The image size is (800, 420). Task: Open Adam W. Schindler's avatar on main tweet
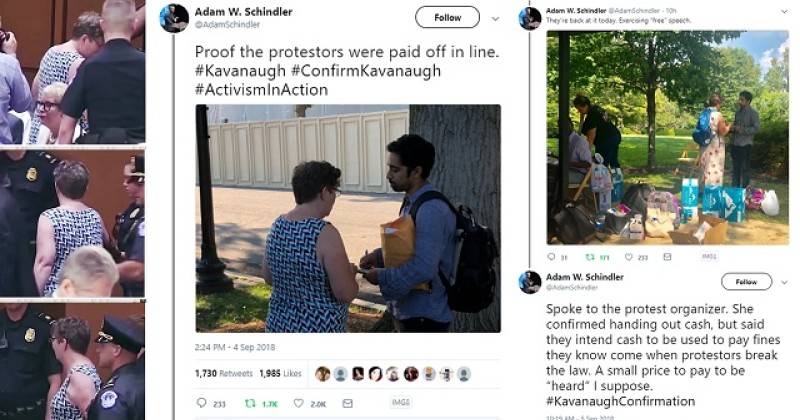point(174,17)
